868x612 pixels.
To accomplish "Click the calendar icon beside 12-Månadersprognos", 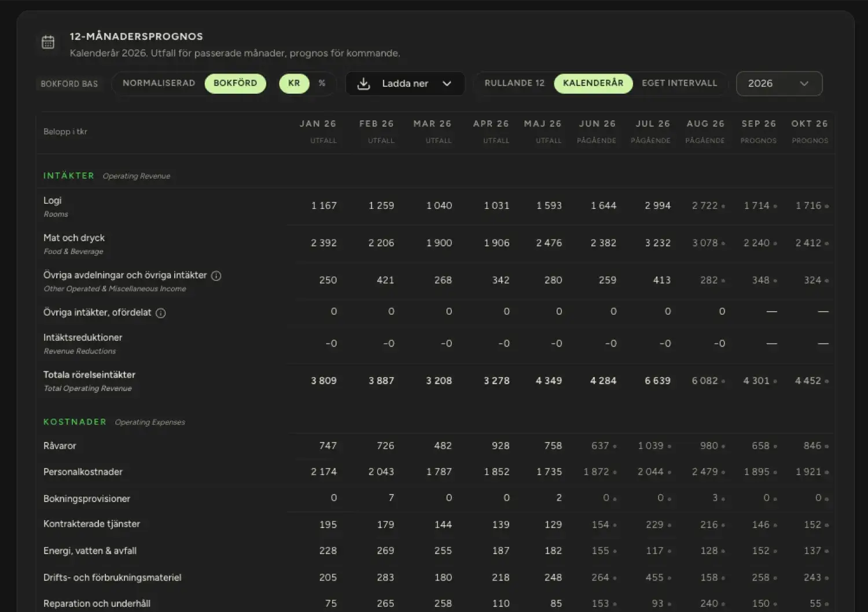I will coord(48,42).
